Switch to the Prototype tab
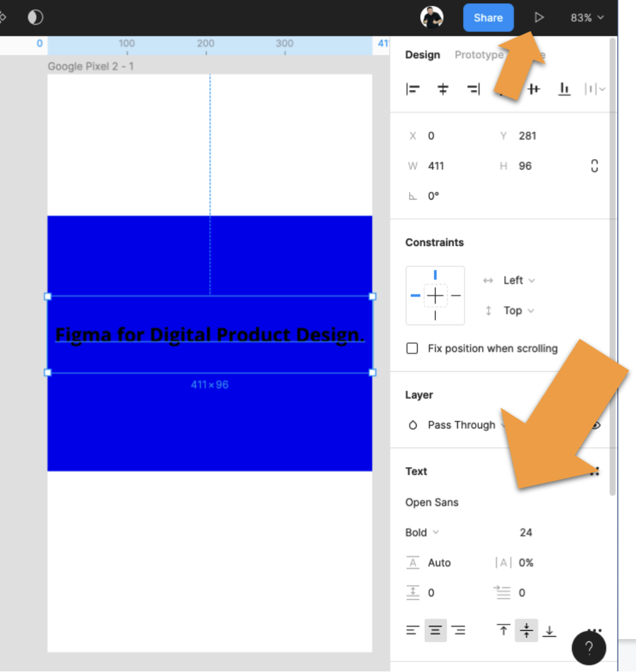636x672 pixels. [x=479, y=55]
